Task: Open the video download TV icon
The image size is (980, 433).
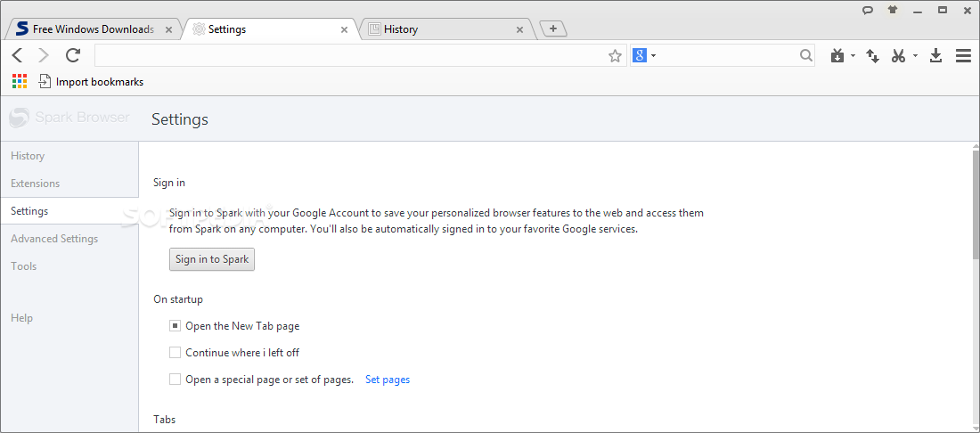Action: pyautogui.click(x=837, y=56)
